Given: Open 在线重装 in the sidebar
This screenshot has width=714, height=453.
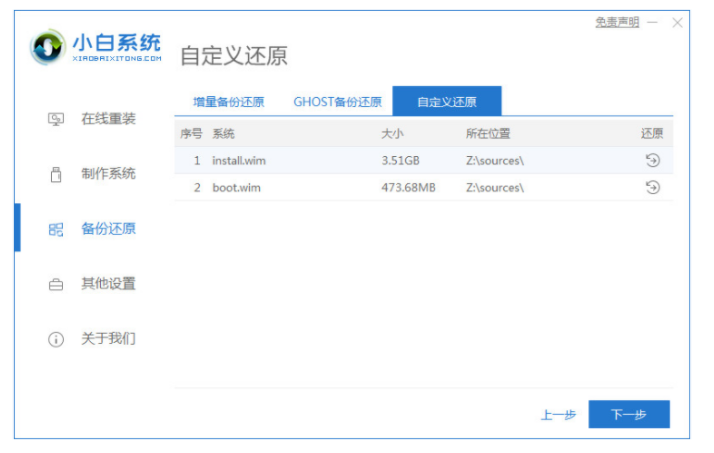Looking at the screenshot, I should [108, 119].
